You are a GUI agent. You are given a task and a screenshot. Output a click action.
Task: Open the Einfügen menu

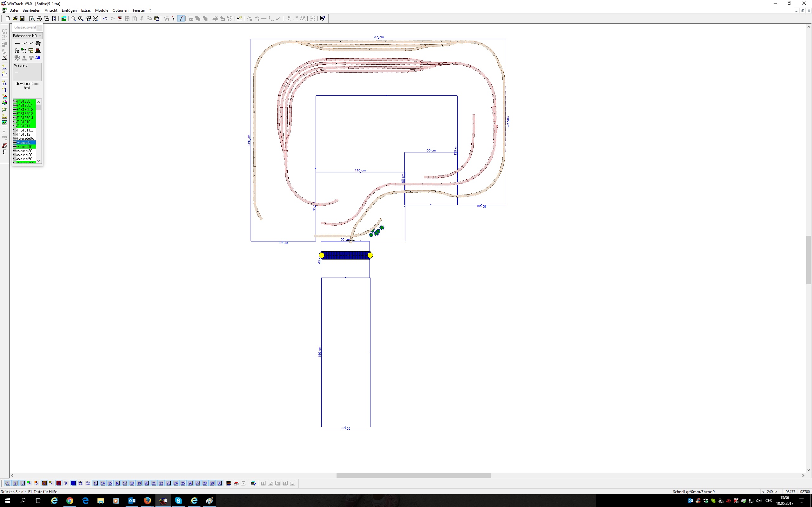tap(69, 10)
